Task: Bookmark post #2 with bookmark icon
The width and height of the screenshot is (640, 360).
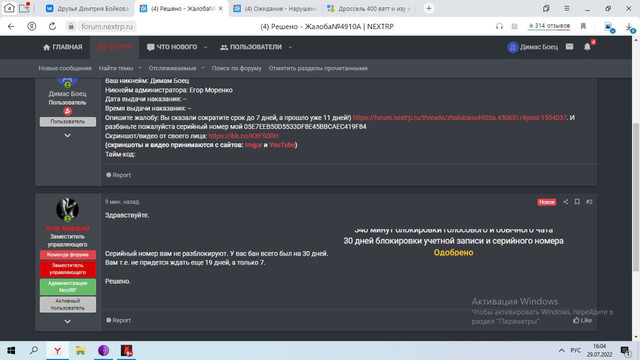Action: coord(577,202)
